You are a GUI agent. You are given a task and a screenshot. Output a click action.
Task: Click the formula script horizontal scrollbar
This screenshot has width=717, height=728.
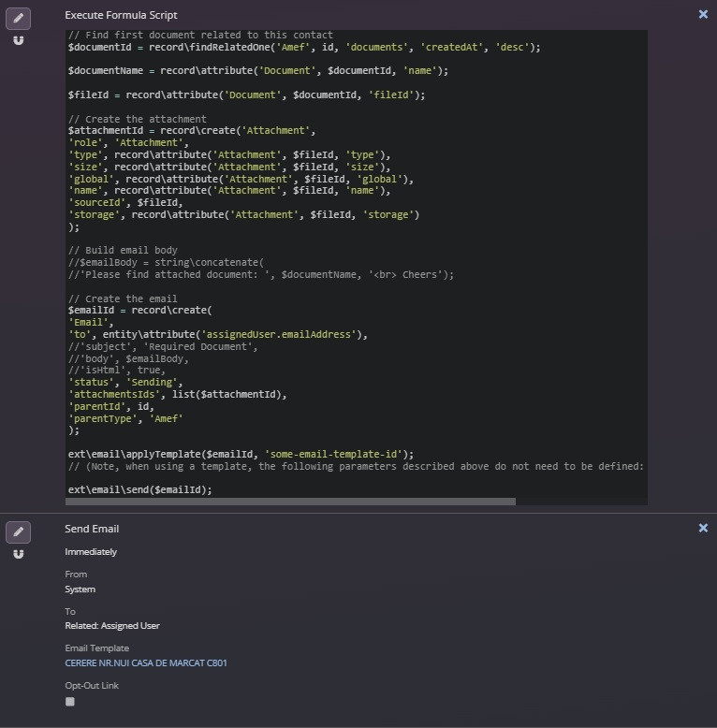click(290, 502)
